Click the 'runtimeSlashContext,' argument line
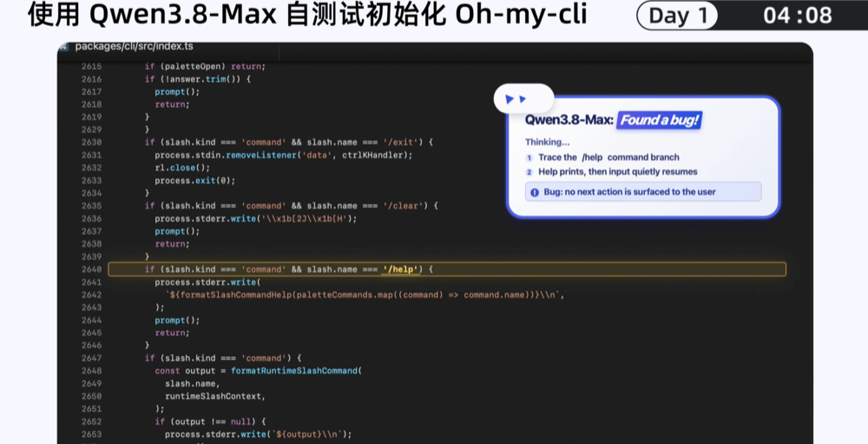868x444 pixels. (x=215, y=396)
